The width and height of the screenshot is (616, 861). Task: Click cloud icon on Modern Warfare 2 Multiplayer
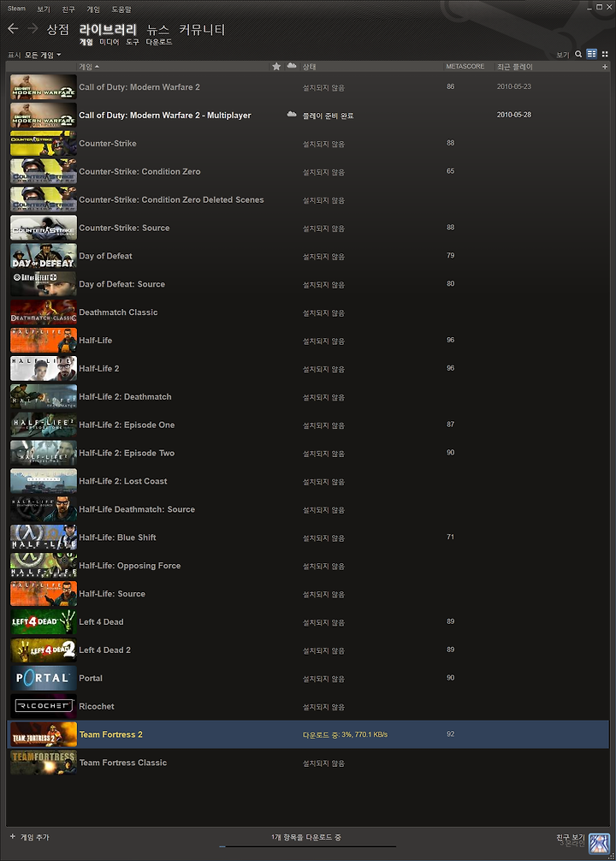point(292,114)
